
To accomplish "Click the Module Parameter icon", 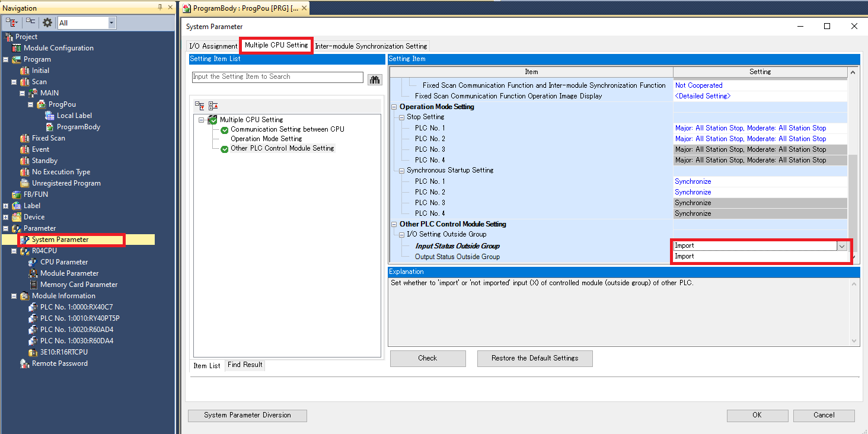I will 33,273.
